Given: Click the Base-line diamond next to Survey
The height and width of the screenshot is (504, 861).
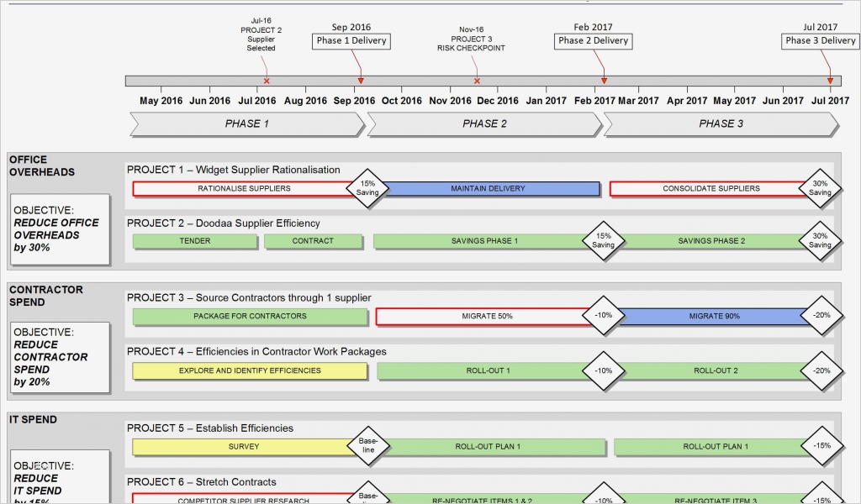Looking at the screenshot, I should point(368,447).
